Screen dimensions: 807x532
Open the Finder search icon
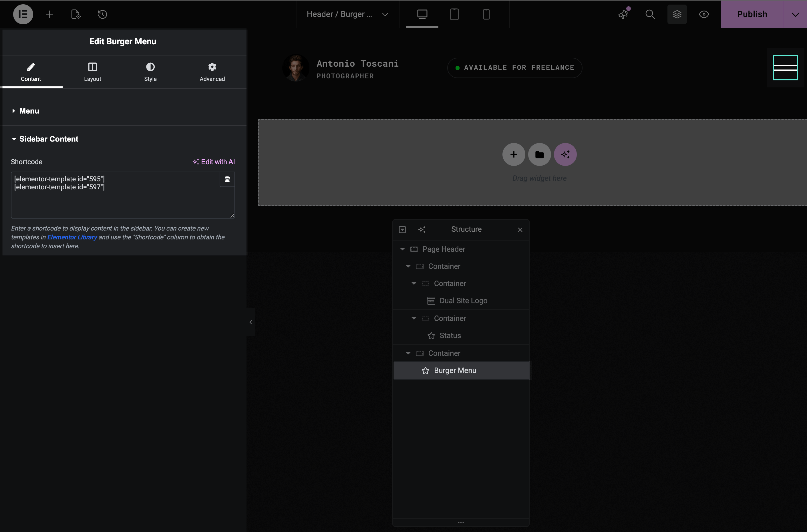[650, 14]
